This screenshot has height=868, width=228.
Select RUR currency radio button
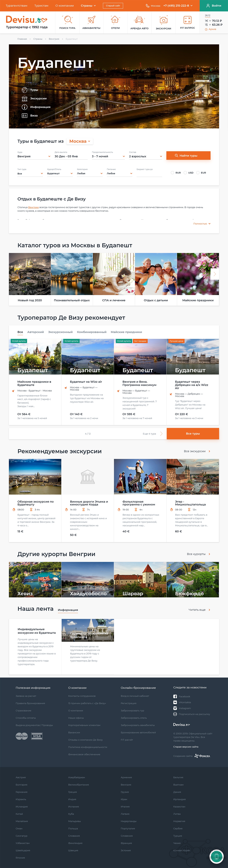[x=172, y=172]
